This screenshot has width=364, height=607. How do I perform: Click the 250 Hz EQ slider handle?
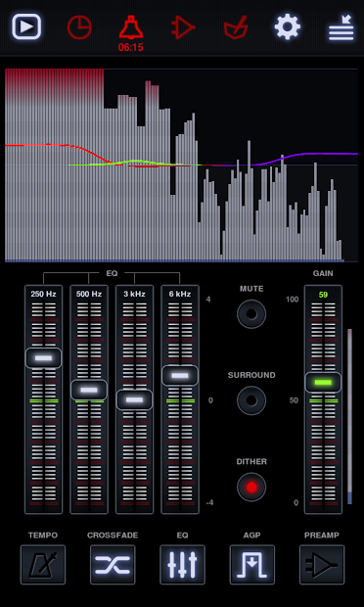coord(43,357)
